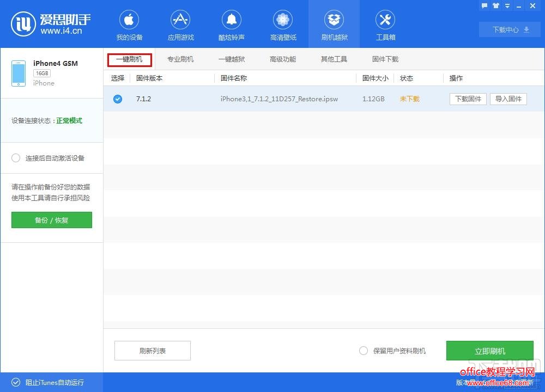Enable 连接后自动激活设备 radio option

16,158
